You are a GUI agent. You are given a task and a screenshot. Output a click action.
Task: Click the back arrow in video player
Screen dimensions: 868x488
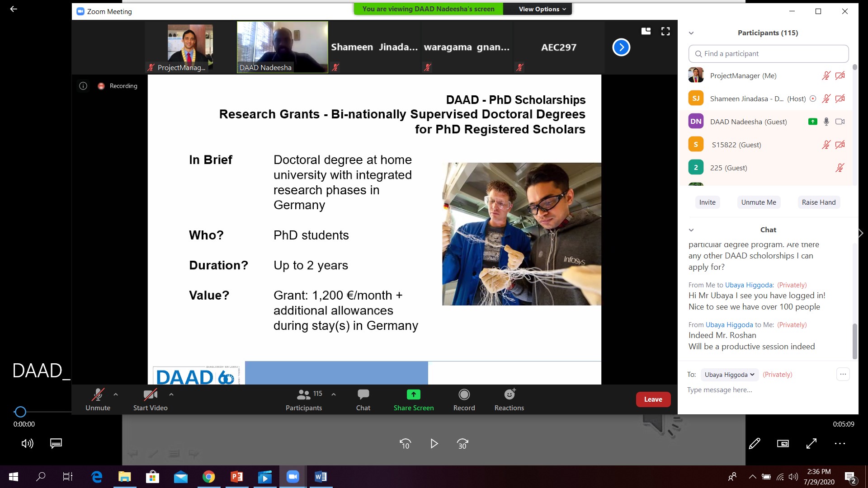pos(14,9)
